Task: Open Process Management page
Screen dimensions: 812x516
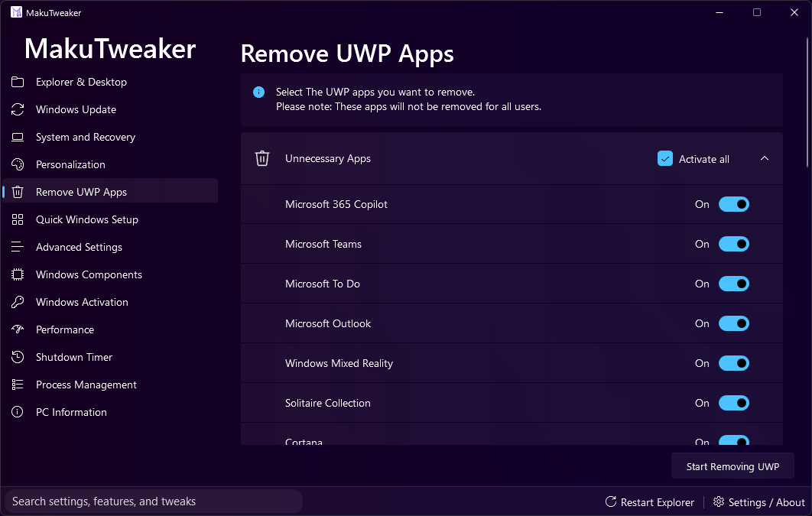Action: 110,385
